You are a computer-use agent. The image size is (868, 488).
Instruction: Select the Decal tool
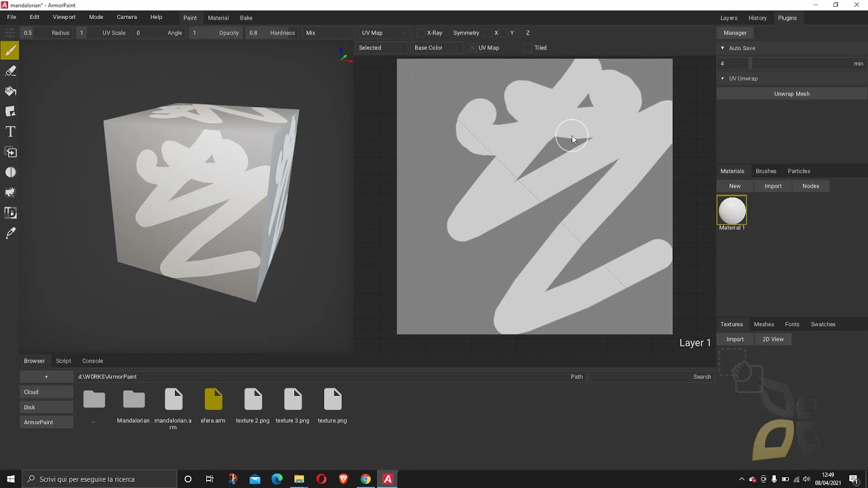pos(10,111)
